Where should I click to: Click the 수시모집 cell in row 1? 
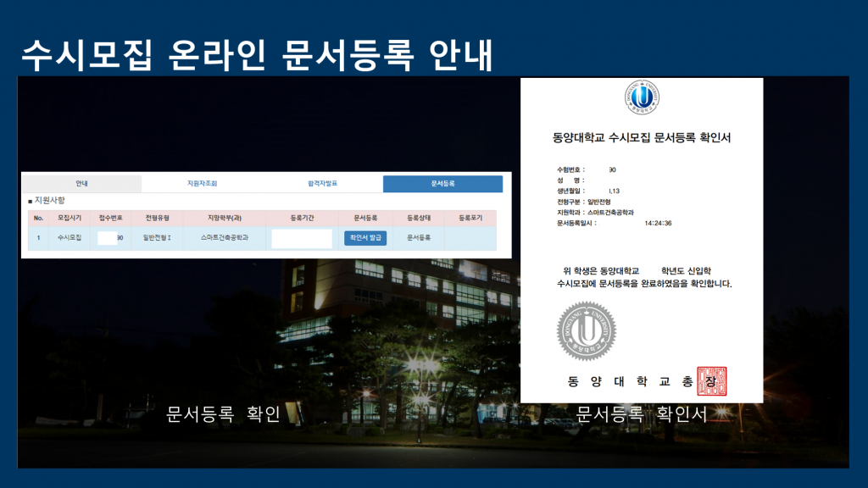click(x=70, y=238)
